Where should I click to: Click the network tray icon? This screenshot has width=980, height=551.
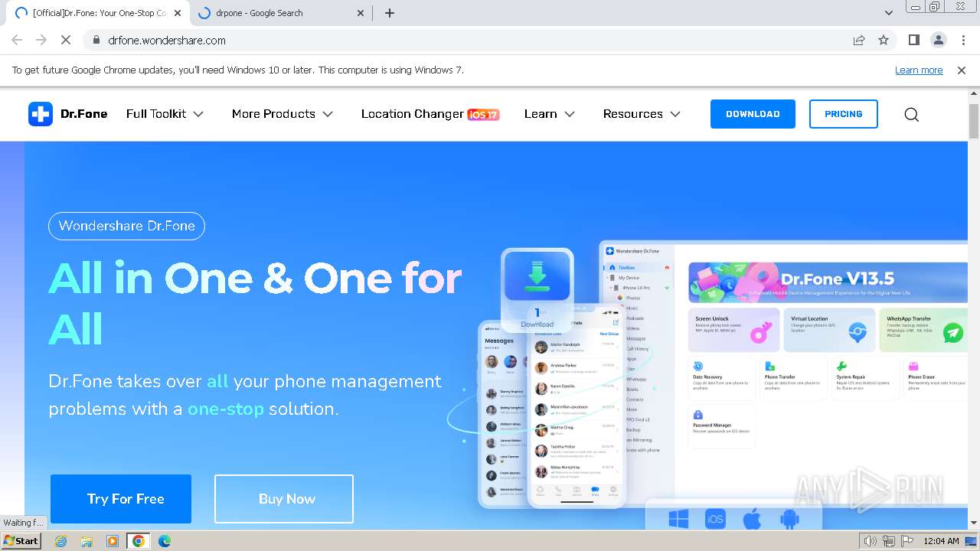coord(888,541)
